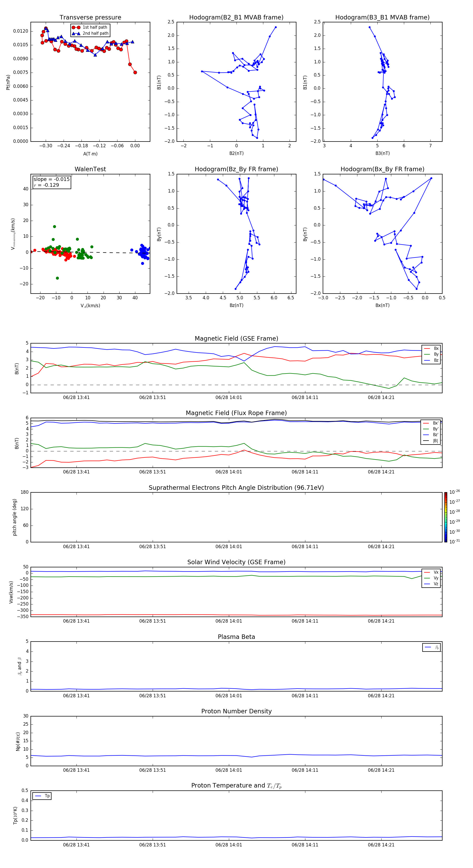This screenshot has width=473, height=868.
Task: Click the WalenTest "V_remaining(km/s)" y-axis label
Action: click(13, 234)
